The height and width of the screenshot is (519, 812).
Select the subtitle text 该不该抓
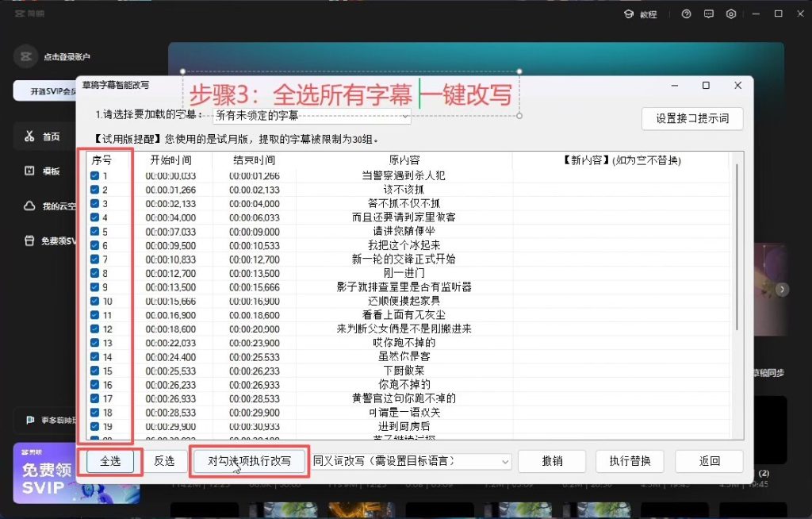pyautogui.click(x=404, y=190)
